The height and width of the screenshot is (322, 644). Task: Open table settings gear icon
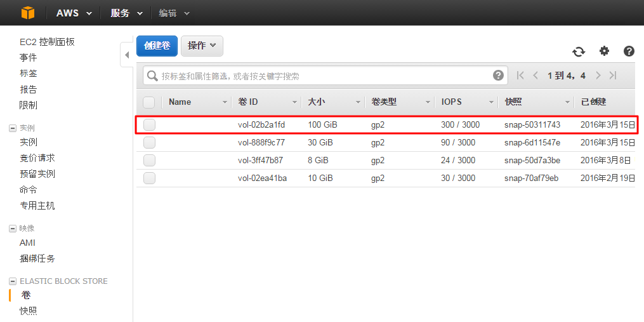(x=604, y=51)
